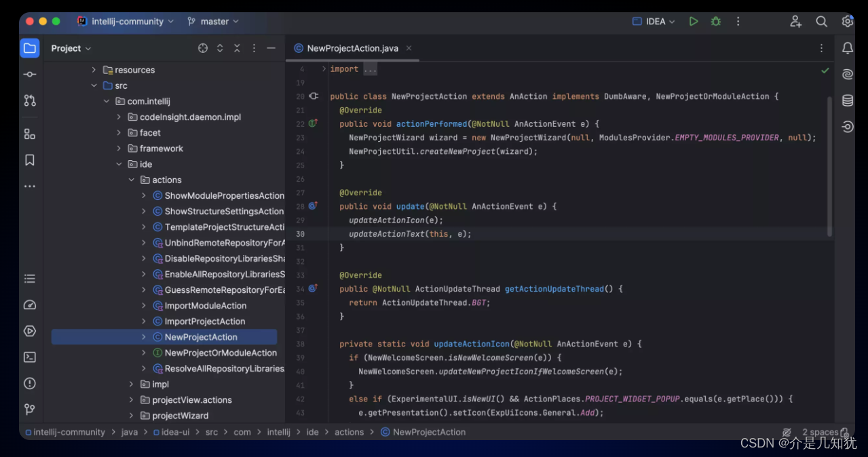
Task: Open Code With Me
Action: (796, 22)
